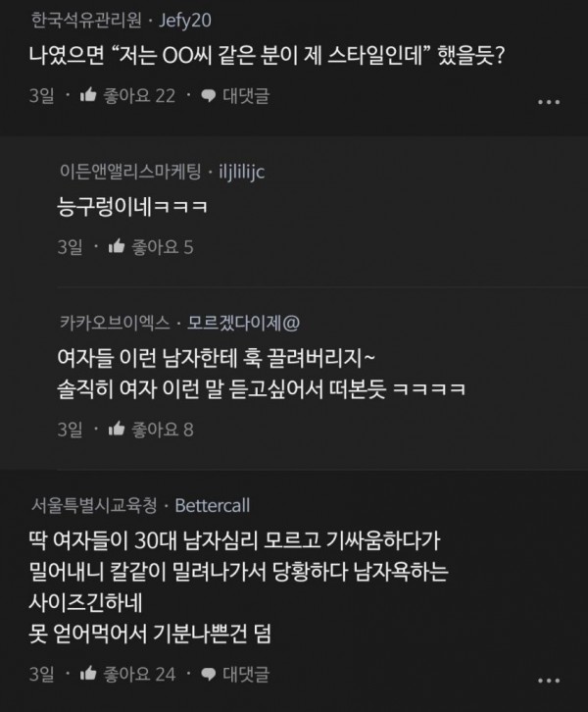Like 모르겠다이제@'s reply with thumbs-up icon
The width and height of the screenshot is (588, 712).
(x=117, y=429)
